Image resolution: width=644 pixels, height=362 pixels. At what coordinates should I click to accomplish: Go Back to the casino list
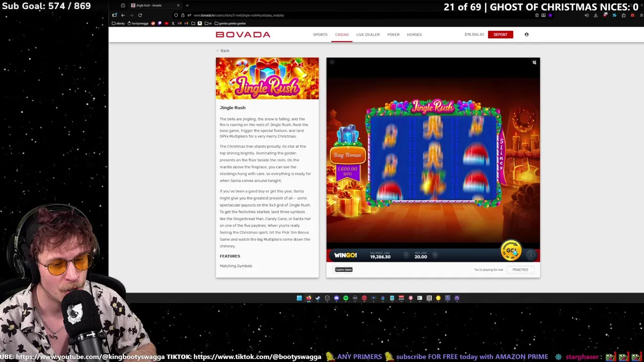coord(223,51)
